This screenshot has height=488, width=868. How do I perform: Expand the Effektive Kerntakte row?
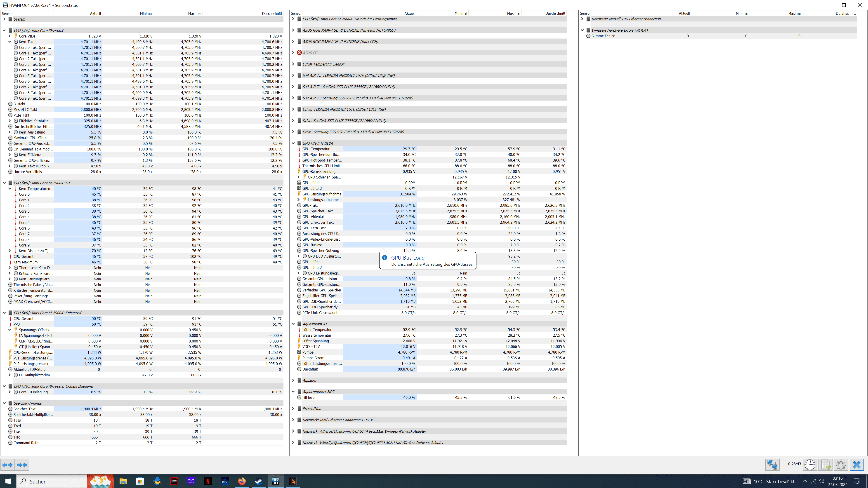point(10,121)
